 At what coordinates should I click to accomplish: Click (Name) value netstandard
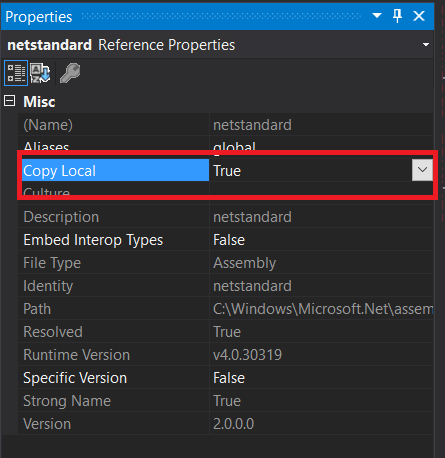click(252, 125)
